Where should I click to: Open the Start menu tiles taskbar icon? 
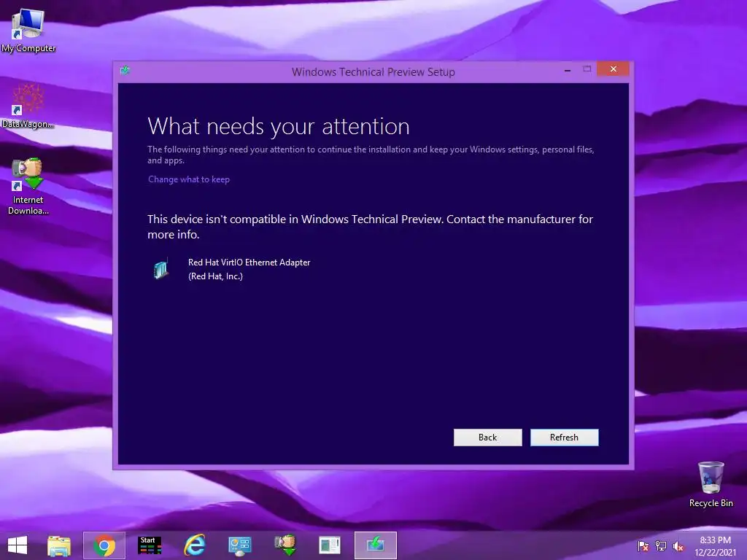click(x=149, y=545)
